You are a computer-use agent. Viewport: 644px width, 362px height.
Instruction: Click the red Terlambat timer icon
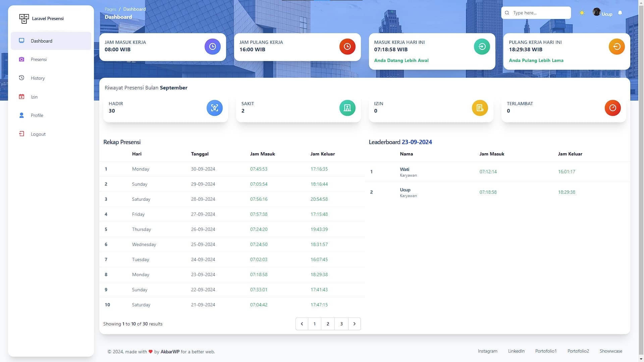click(612, 108)
